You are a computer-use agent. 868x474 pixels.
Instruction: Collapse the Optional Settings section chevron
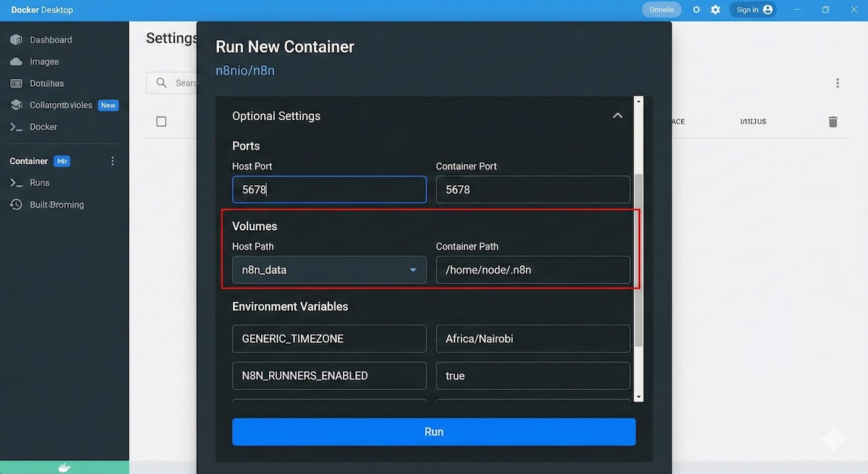[617, 116]
